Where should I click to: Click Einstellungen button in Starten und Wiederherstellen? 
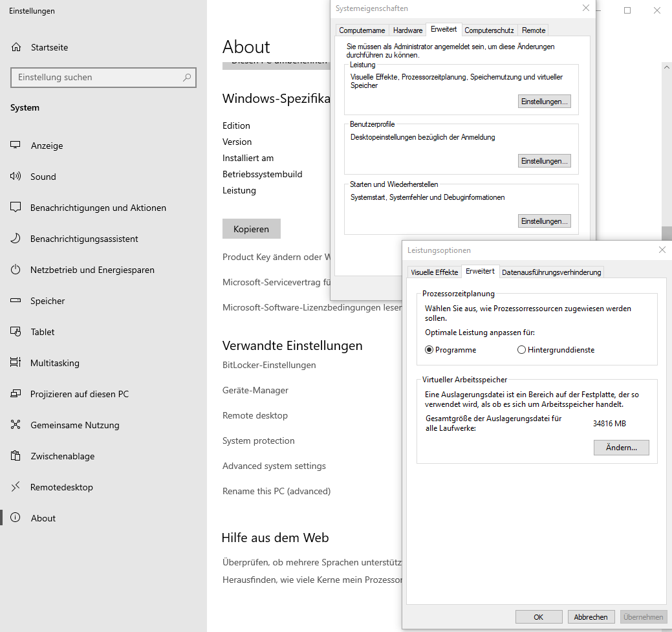545,221
